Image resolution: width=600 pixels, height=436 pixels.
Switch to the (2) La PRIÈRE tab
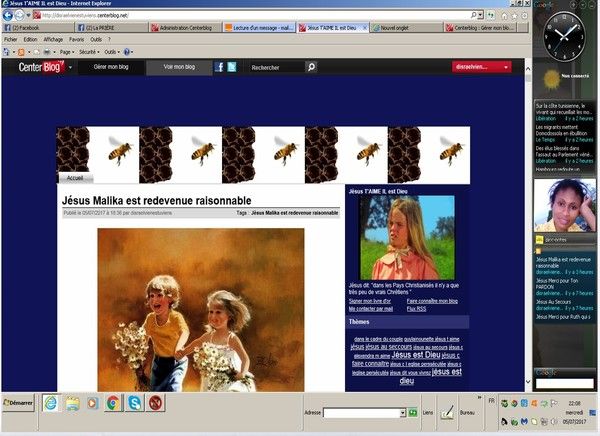coord(111,28)
